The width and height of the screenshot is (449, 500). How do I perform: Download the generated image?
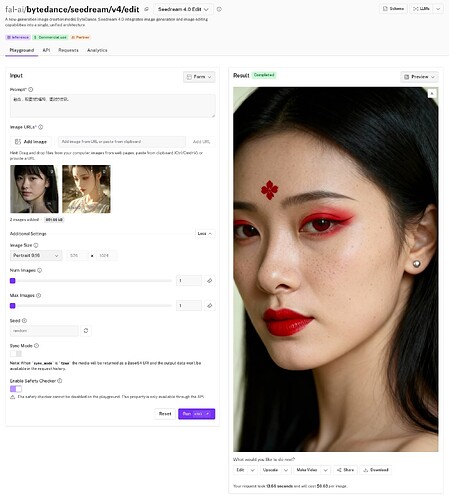(x=376, y=470)
